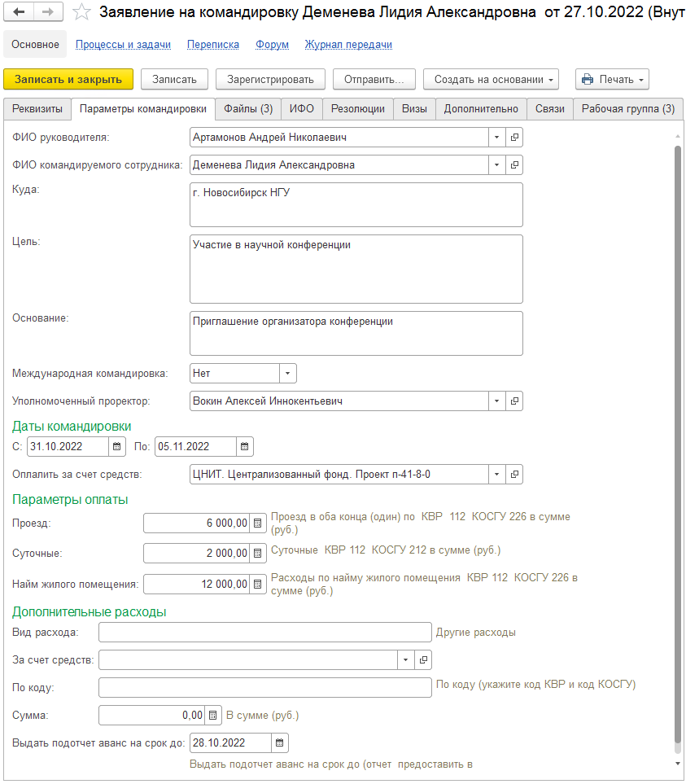Add document to favorites with star icon
Screen dimensions: 686x784
click(81, 12)
